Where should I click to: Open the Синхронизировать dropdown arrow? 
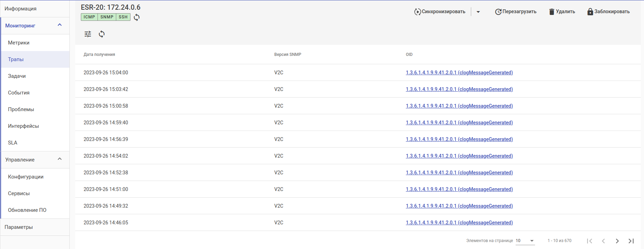[x=478, y=12]
